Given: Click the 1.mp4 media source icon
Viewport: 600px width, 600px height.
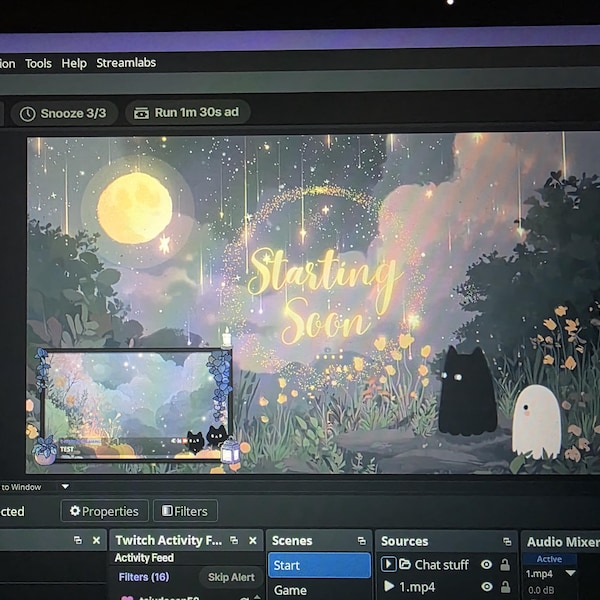Looking at the screenshot, I should click(x=388, y=586).
